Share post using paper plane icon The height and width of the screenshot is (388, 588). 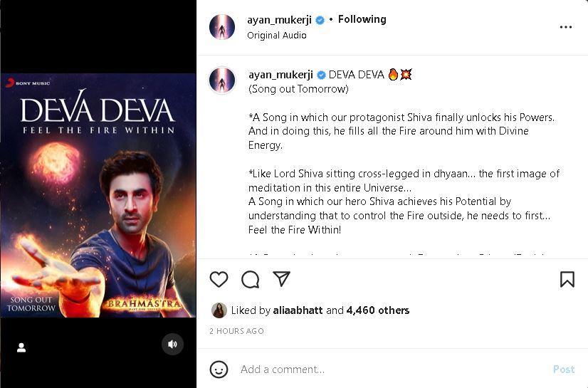pyautogui.click(x=281, y=279)
